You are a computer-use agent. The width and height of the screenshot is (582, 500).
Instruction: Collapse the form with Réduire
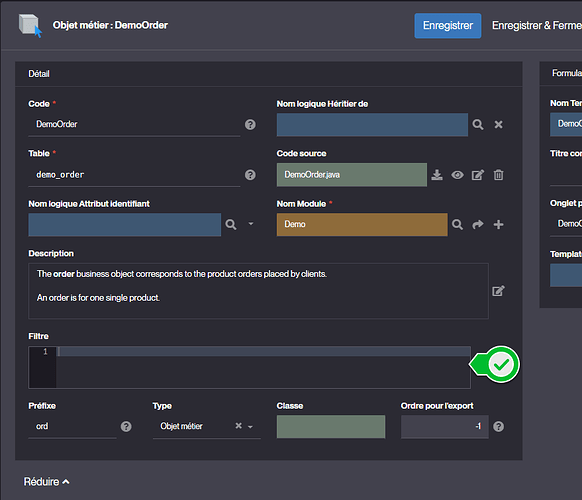point(46,482)
